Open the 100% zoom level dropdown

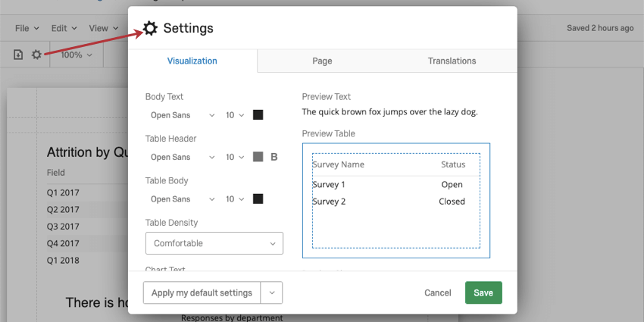tap(77, 55)
